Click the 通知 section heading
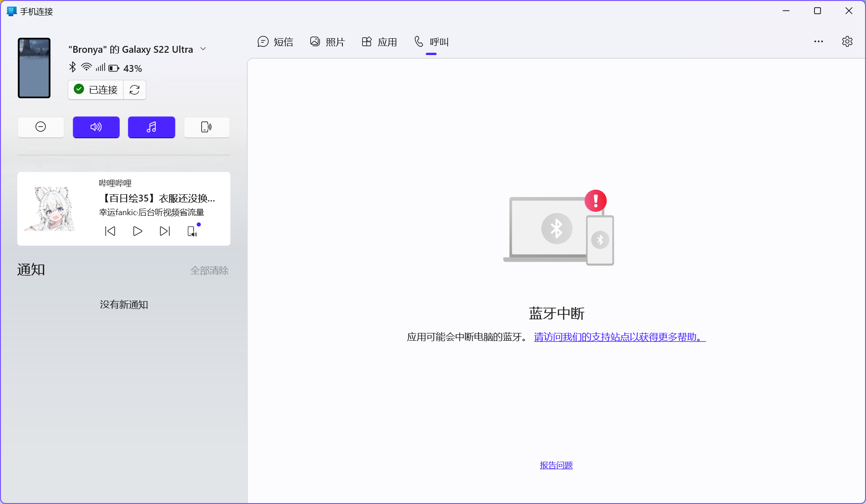The width and height of the screenshot is (866, 504). coord(31,270)
